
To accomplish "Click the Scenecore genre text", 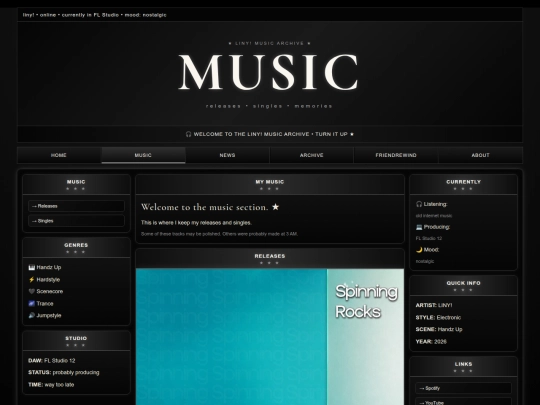I will coord(50,291).
